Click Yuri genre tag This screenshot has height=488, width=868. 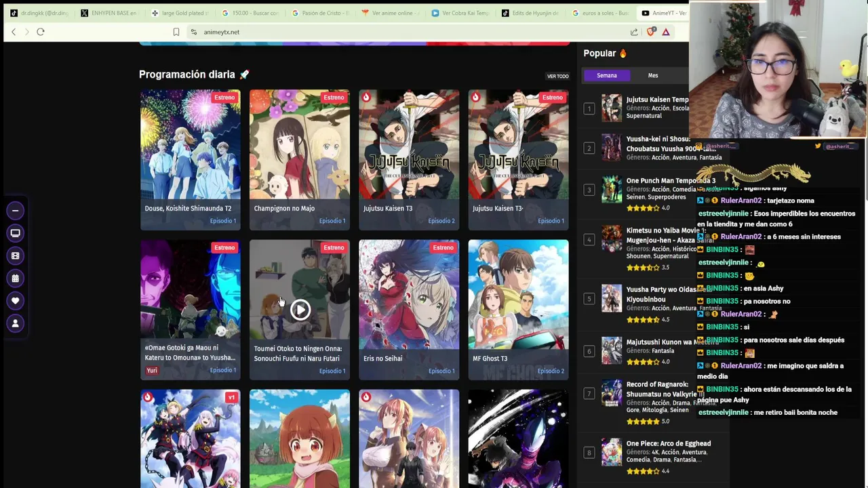click(x=152, y=371)
